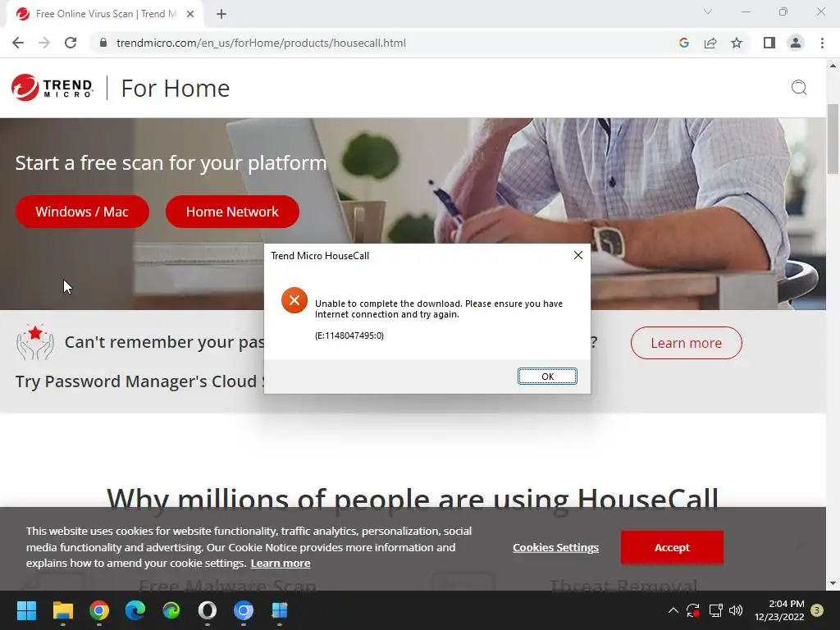Open Cookies Settings link
Viewport: 840px width, 630px height.
pyautogui.click(x=555, y=547)
